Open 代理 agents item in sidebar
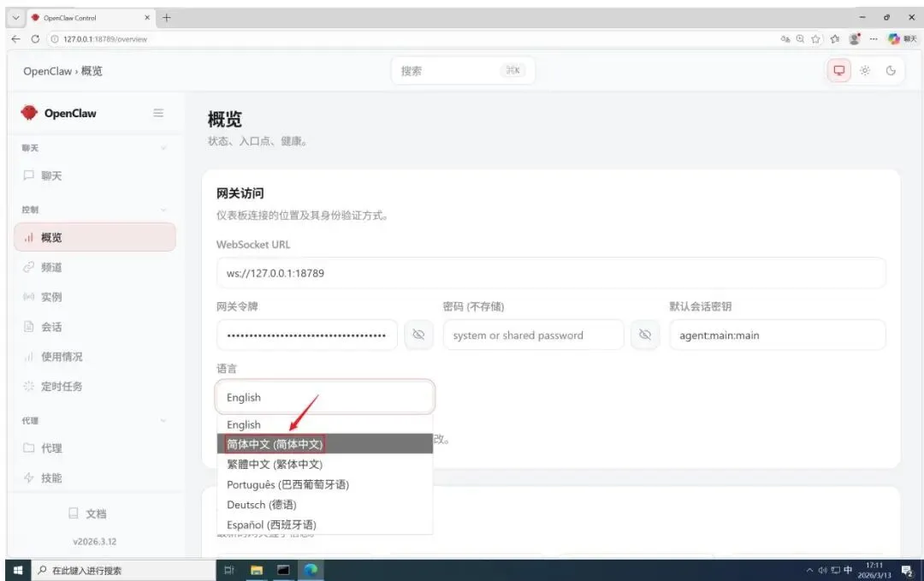 (94, 448)
